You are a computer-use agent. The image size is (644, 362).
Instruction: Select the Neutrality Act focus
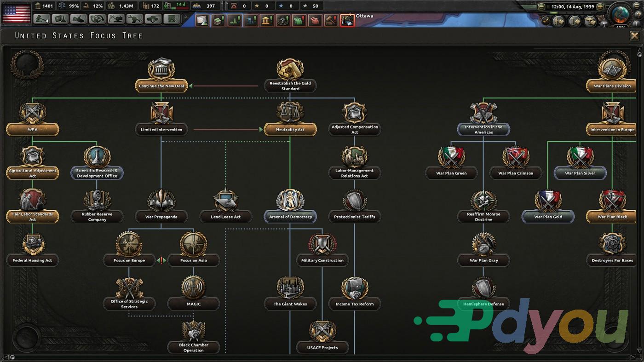coord(290,119)
